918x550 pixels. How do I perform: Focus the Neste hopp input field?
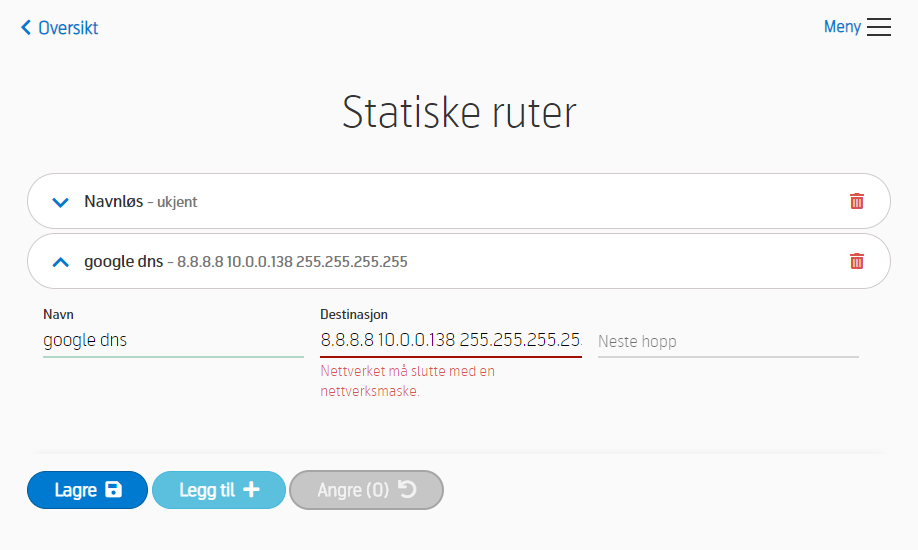point(728,341)
